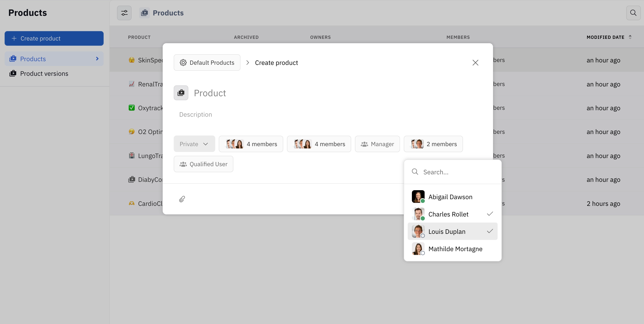Open Product versions in the sidebar
Image resolution: width=644 pixels, height=324 pixels.
pyautogui.click(x=44, y=73)
